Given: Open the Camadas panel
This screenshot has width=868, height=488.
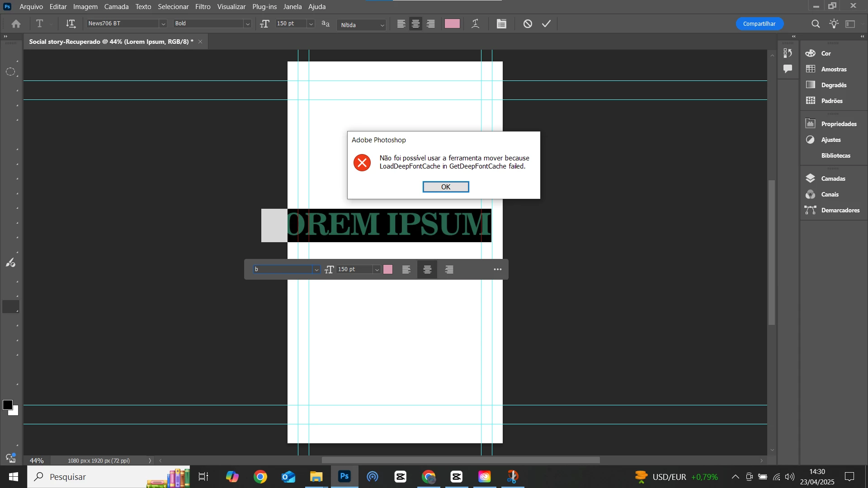Looking at the screenshot, I should point(833,178).
